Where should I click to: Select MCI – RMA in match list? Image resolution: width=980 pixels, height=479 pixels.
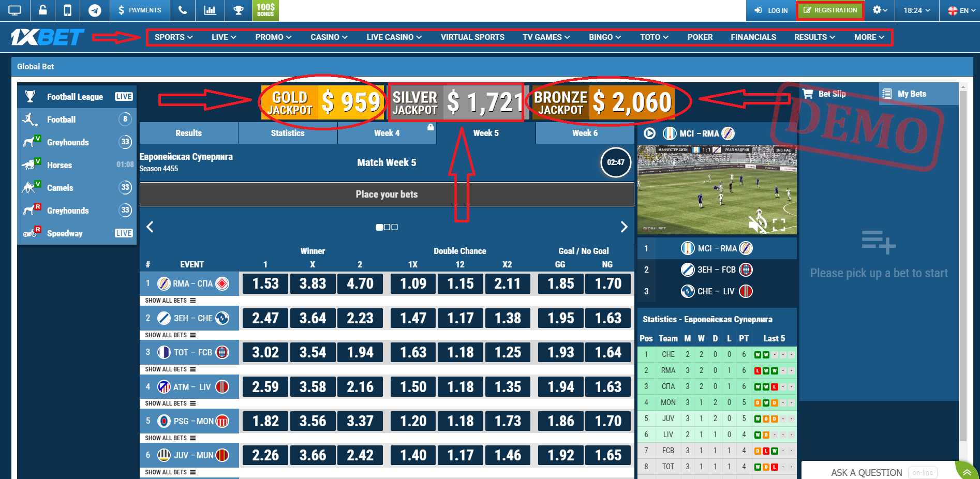pyautogui.click(x=717, y=248)
